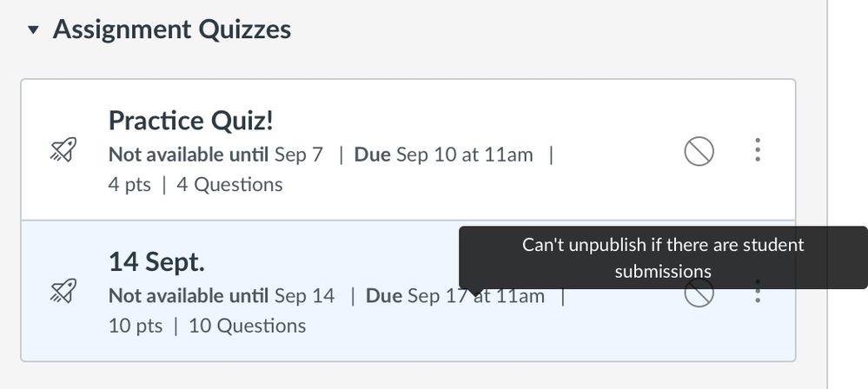Open the 14 Sept. quiz link
Image resolution: width=868 pixels, height=389 pixels.
(156, 261)
